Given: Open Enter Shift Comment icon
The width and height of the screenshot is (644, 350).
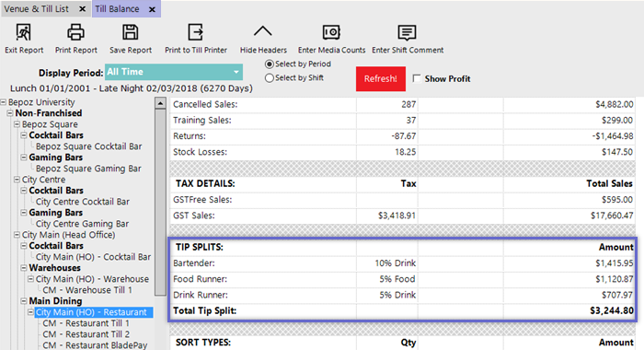Looking at the screenshot, I should [407, 33].
